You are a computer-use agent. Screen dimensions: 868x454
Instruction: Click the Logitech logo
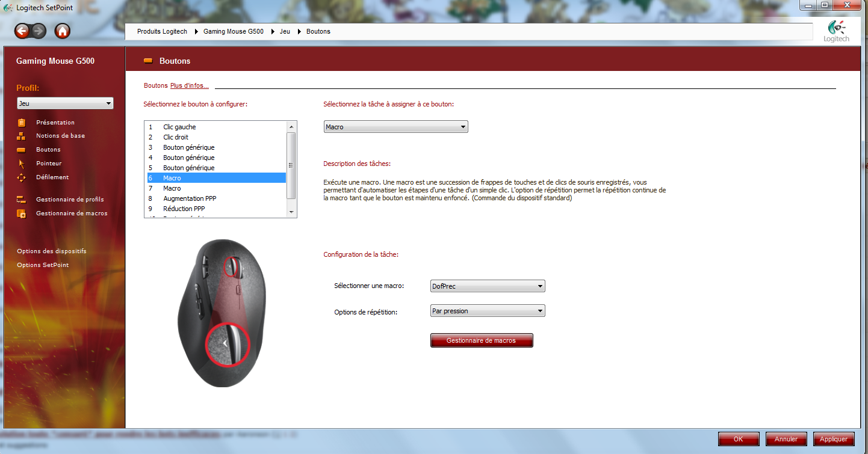837,31
